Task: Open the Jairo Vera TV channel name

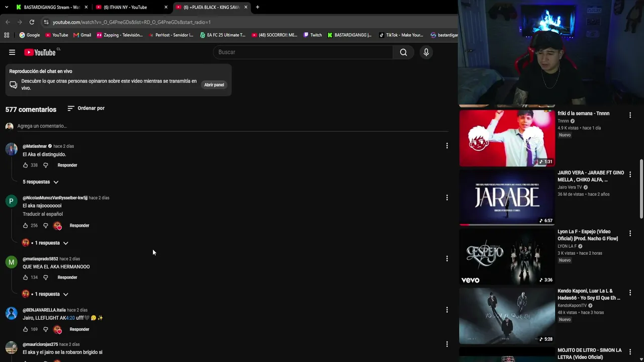Action: pyautogui.click(x=570, y=188)
